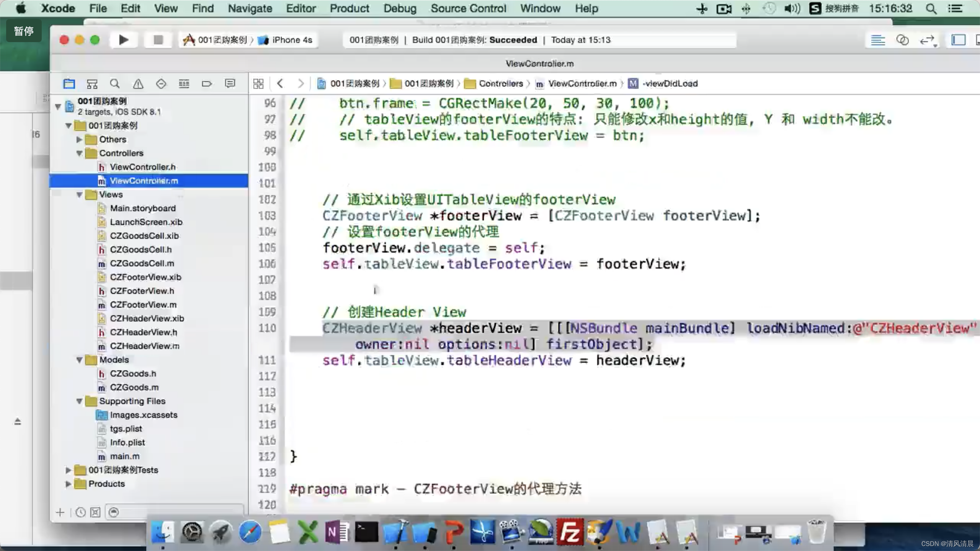Image resolution: width=980 pixels, height=551 pixels.
Task: Open Finder from the Dock
Action: pyautogui.click(x=163, y=532)
